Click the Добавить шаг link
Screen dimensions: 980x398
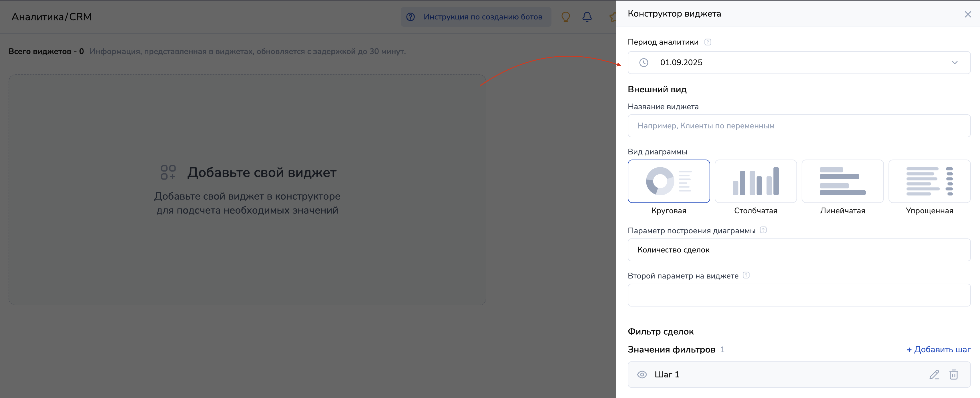(x=938, y=349)
